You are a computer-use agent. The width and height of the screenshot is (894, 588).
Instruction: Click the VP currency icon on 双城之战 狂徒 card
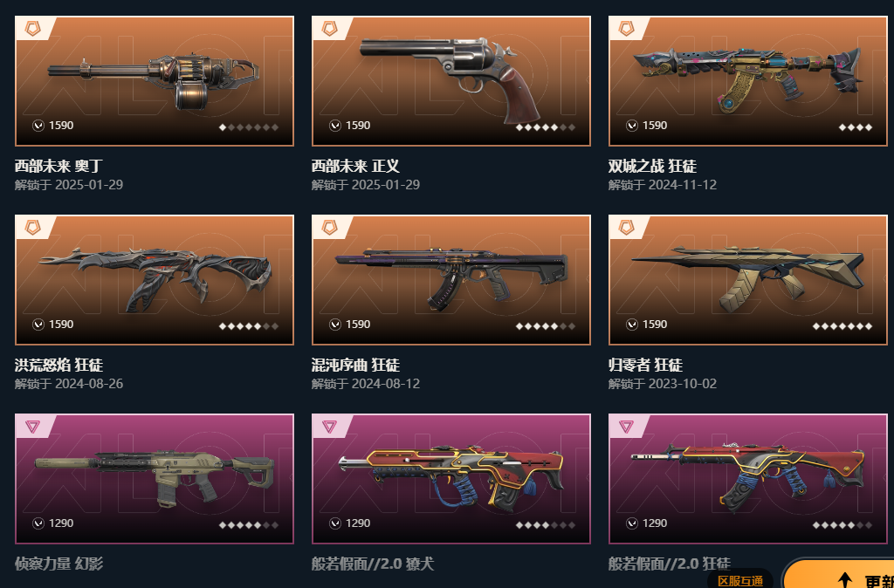(632, 126)
